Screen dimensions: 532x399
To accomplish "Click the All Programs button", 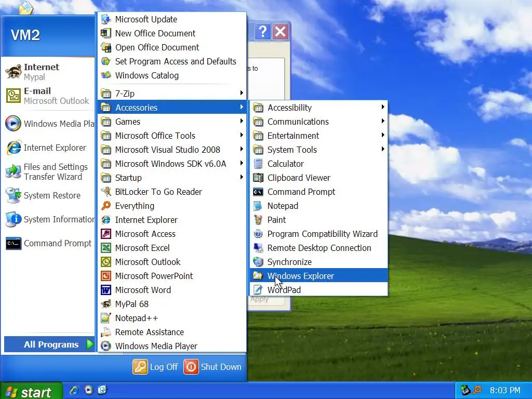I will pos(49,344).
